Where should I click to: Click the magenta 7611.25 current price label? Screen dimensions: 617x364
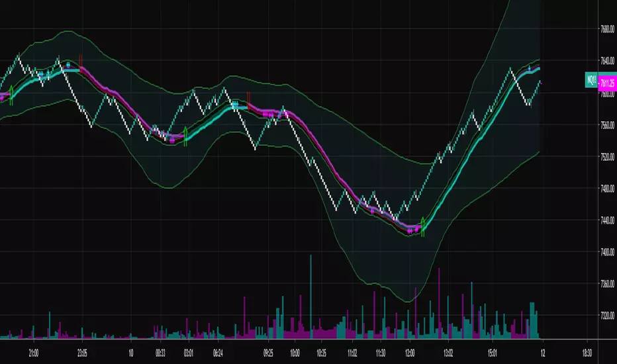tap(607, 83)
